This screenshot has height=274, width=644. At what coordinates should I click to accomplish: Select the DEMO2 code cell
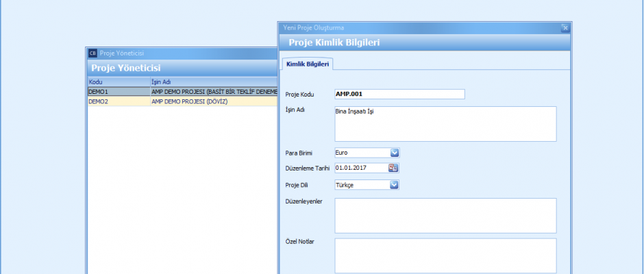coord(116,101)
